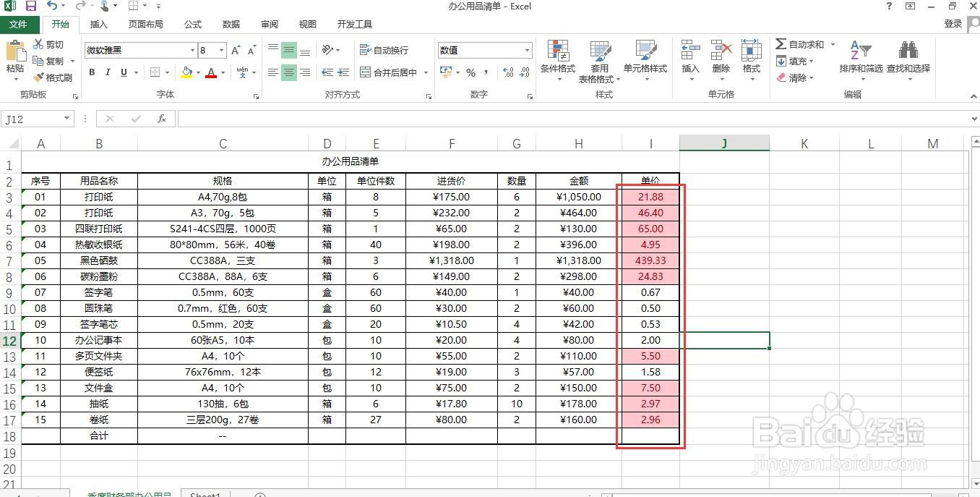Viewport: 980px width, 497px height.
Task: Apply the percent style icon
Action: 470,72
